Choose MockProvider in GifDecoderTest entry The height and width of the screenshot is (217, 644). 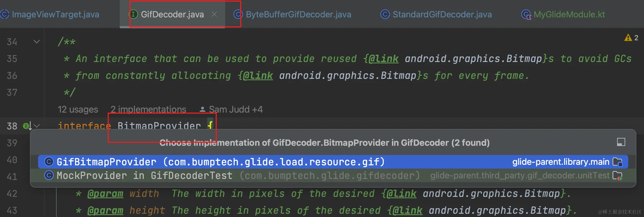coord(144,175)
